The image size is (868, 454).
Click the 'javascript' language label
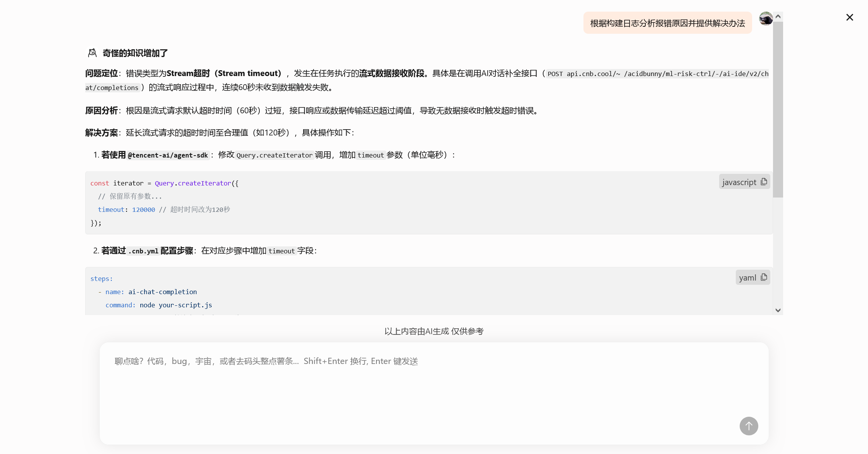coord(739,182)
